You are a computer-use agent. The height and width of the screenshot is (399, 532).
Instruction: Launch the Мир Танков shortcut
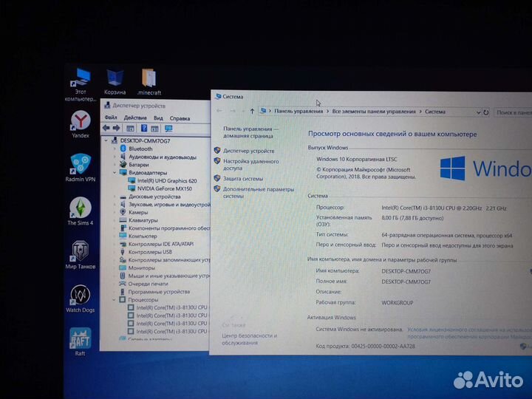pyautogui.click(x=81, y=255)
